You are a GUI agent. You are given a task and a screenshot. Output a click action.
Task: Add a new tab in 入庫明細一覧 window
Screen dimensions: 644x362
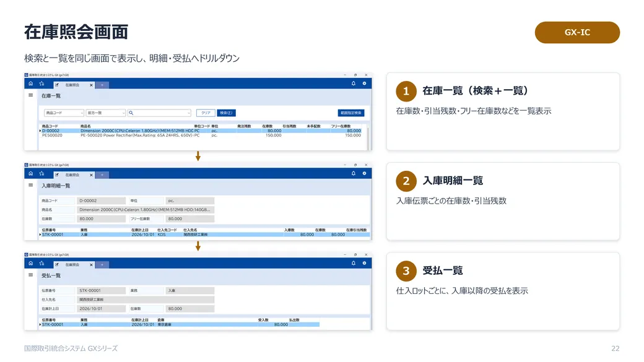click(x=102, y=175)
